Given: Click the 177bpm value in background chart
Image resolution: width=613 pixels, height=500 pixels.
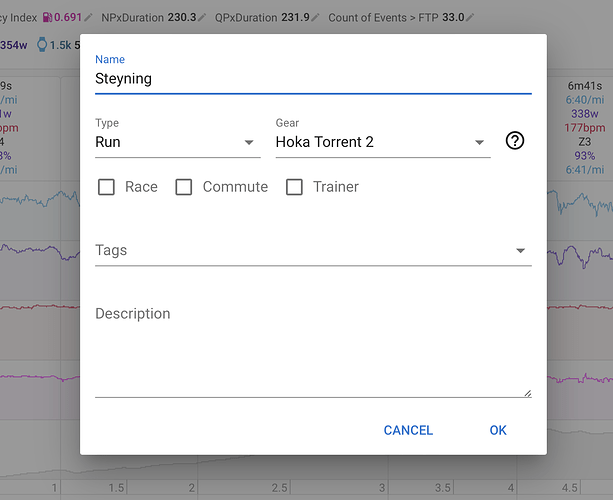Looking at the screenshot, I should coord(584,128).
